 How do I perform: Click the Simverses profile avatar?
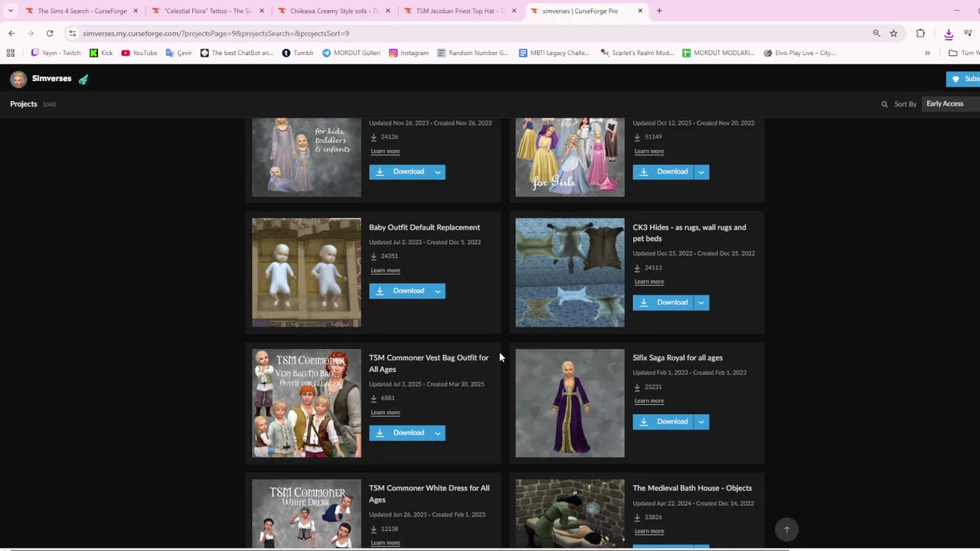pos(18,79)
